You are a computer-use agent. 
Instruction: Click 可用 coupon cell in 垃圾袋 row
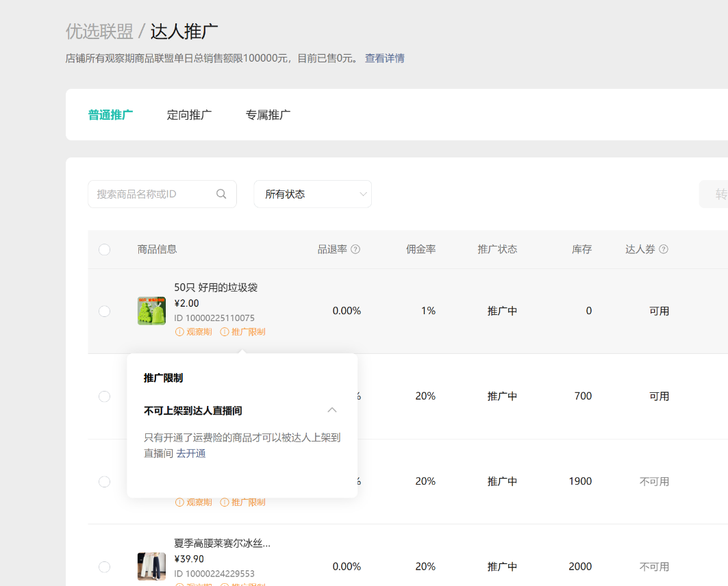click(x=659, y=311)
